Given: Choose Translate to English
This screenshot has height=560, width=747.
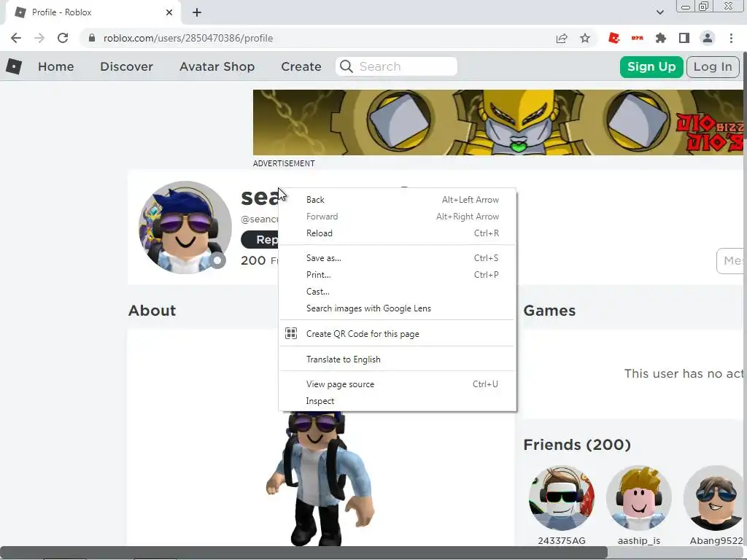Looking at the screenshot, I should (x=398, y=359).
